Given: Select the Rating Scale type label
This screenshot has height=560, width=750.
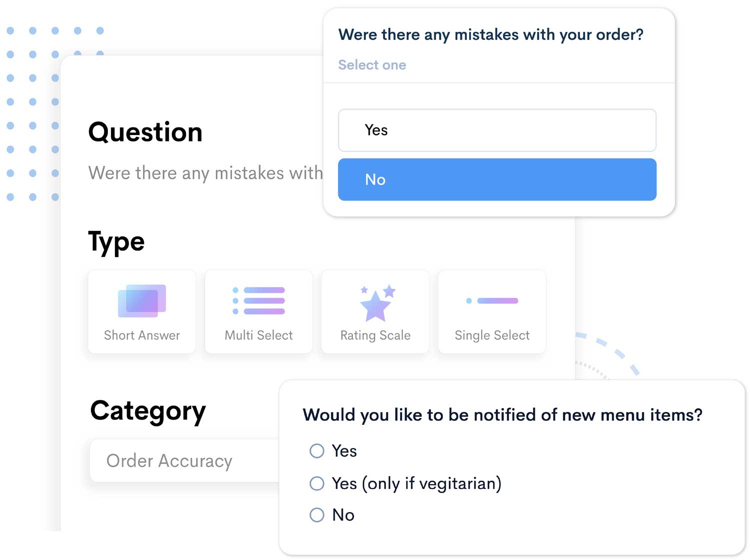Looking at the screenshot, I should 375,335.
